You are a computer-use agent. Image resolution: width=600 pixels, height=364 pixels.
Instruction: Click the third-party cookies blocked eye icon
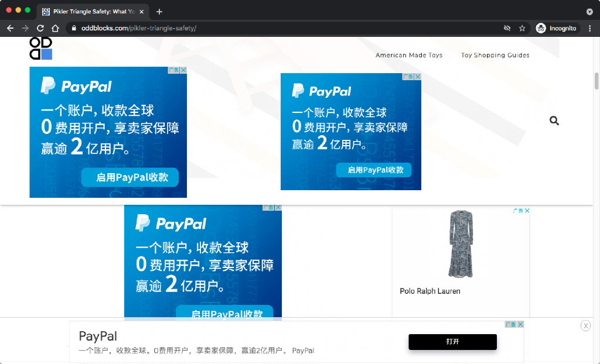click(507, 28)
